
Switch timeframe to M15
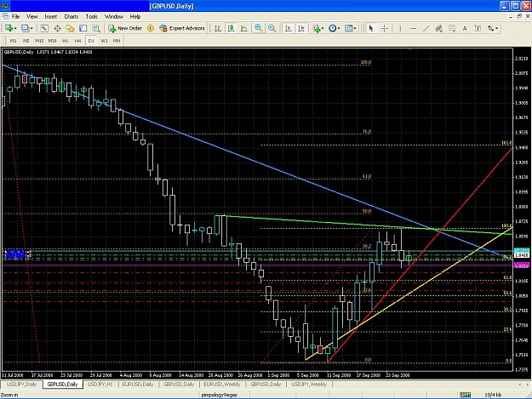(x=39, y=41)
